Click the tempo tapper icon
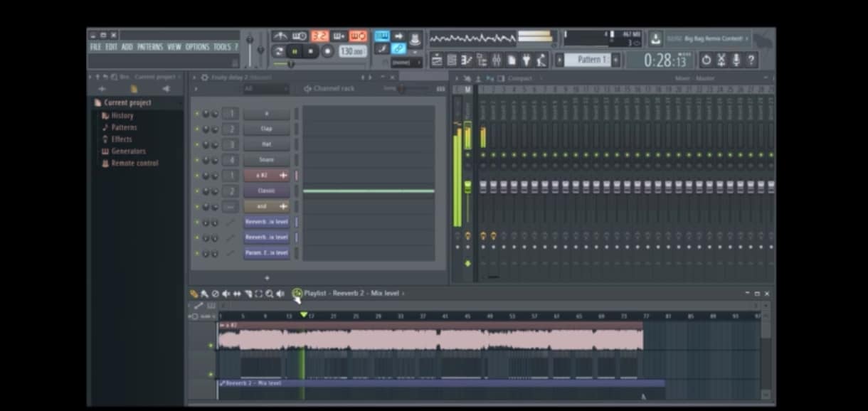The image size is (868, 411). [x=542, y=60]
